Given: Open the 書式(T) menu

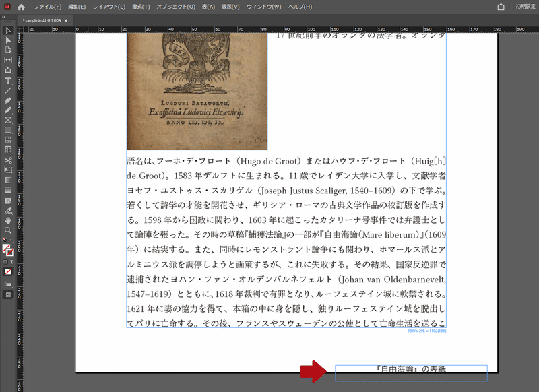Looking at the screenshot, I should (141, 7).
